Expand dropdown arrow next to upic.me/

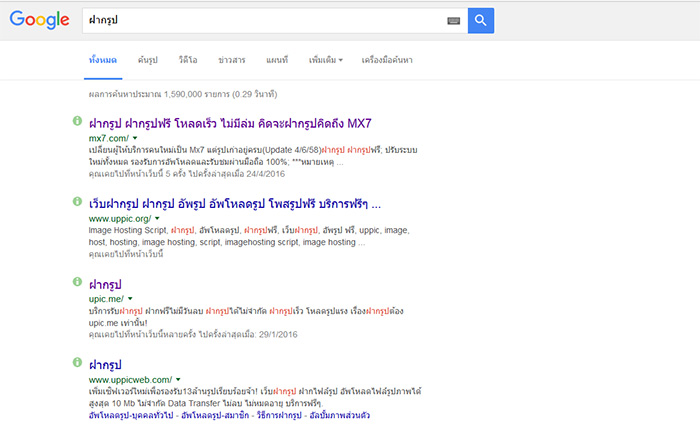click(x=130, y=299)
